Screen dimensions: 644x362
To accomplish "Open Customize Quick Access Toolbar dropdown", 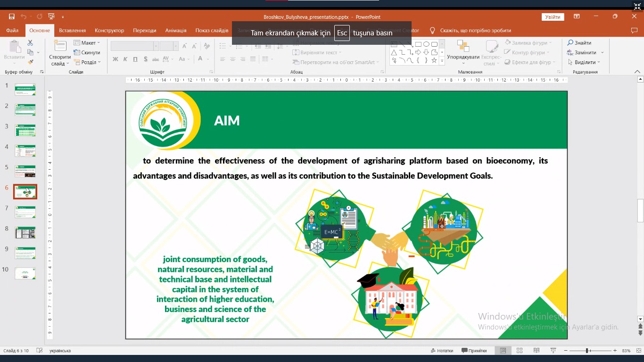I will (63, 17).
